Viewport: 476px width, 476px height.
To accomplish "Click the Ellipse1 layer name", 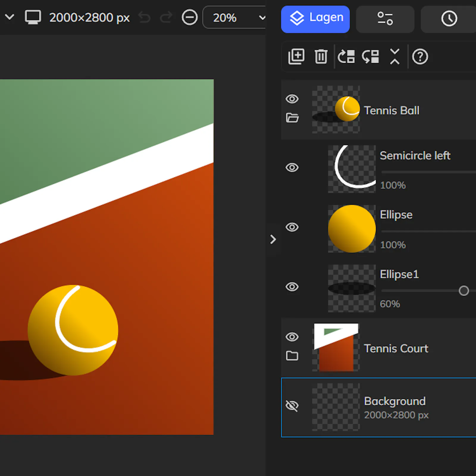I will [x=399, y=274].
